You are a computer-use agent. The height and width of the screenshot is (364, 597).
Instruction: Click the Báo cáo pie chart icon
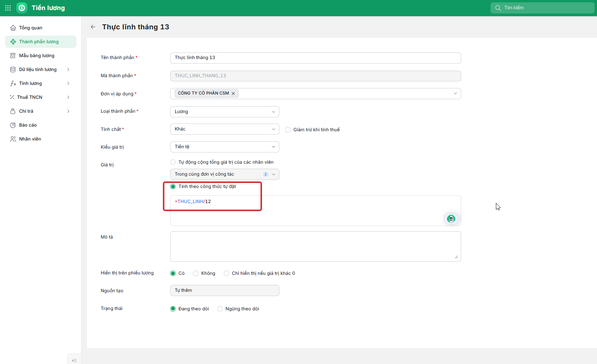click(13, 125)
